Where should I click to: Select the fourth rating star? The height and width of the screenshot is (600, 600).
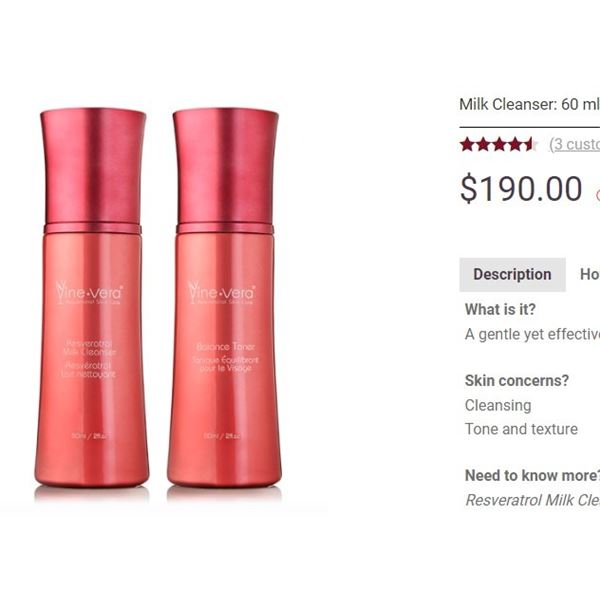(x=515, y=145)
